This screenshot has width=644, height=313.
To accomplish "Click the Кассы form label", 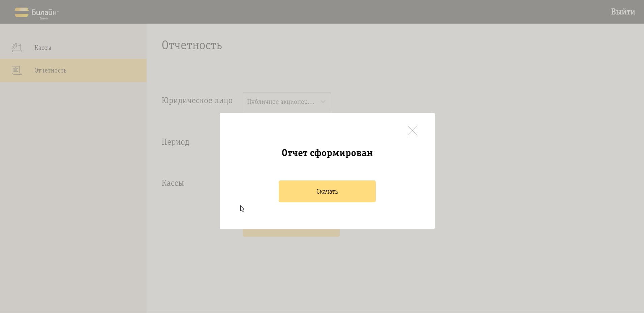I will point(173,183).
